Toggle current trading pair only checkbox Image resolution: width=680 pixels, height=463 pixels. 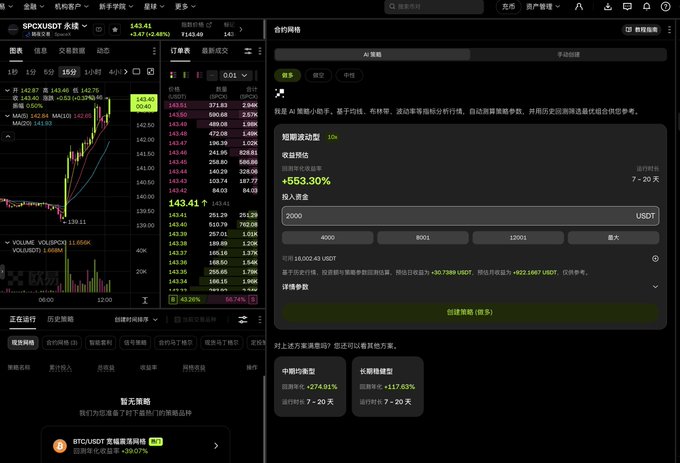177,320
